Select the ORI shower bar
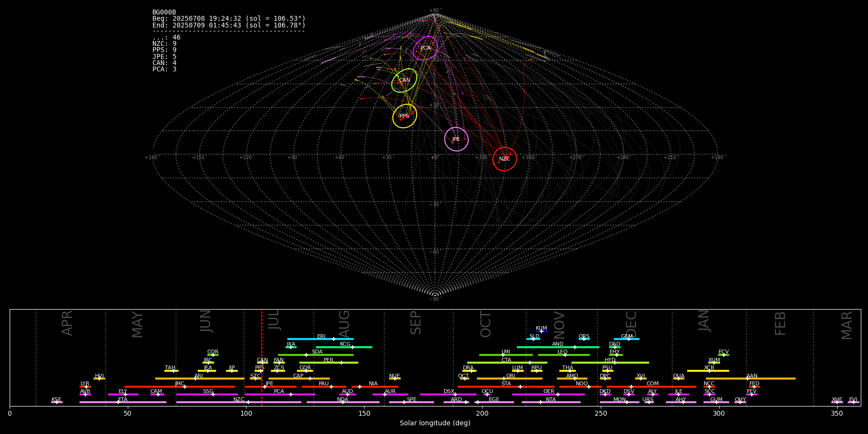 point(510,379)
